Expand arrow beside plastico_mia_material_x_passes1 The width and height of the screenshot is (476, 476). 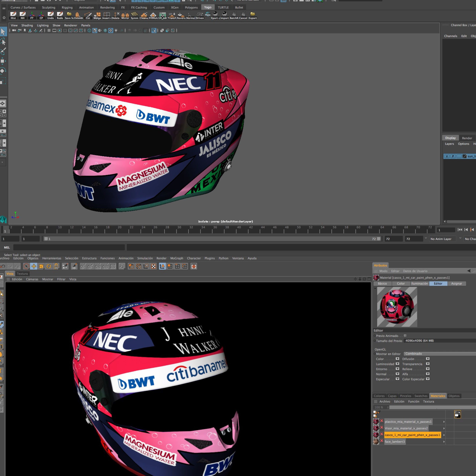tap(444, 422)
